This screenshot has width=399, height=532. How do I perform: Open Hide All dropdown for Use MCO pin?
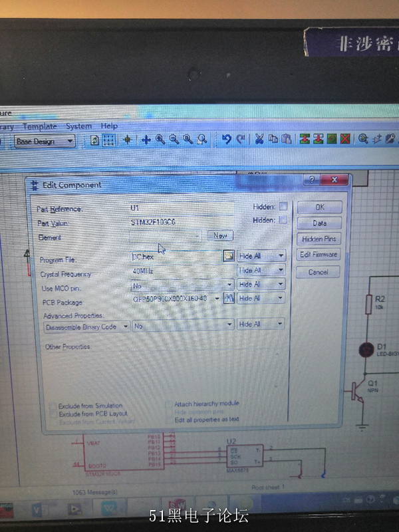tap(261, 285)
